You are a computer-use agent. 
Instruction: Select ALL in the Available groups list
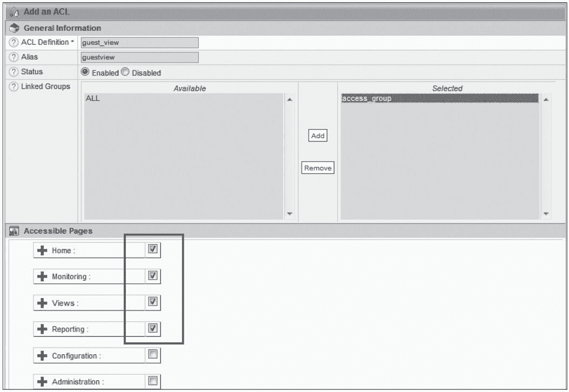(x=93, y=99)
